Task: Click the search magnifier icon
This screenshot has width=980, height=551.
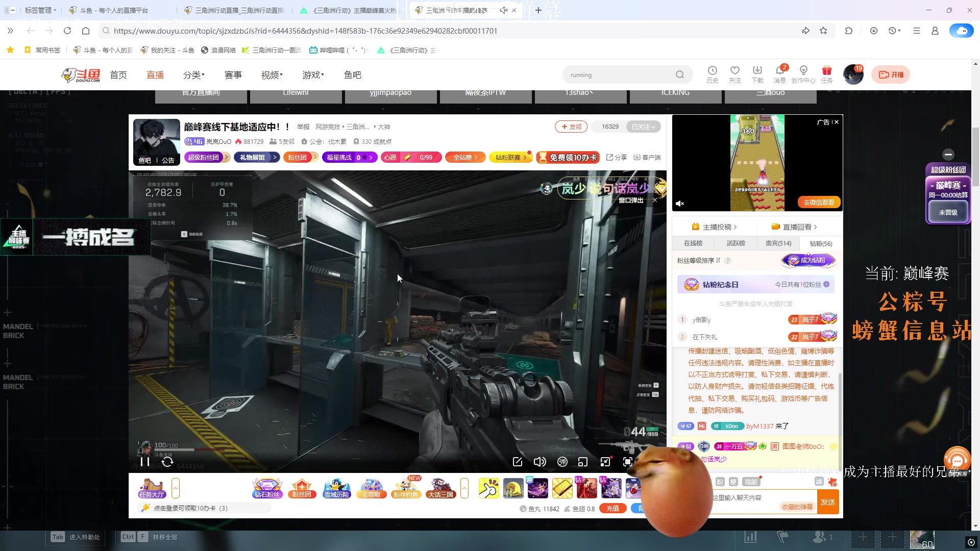Action: coord(680,74)
